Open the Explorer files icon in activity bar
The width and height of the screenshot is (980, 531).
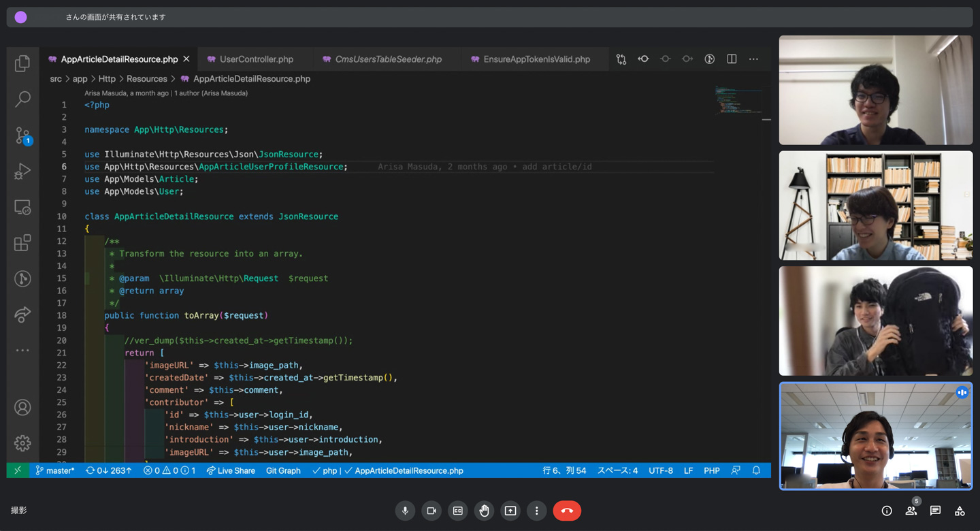pos(22,63)
